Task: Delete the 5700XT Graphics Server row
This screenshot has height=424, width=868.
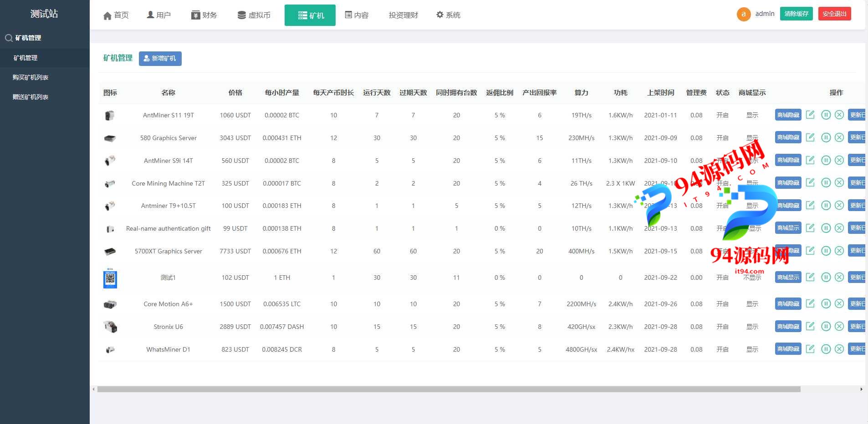Action: coord(839,250)
